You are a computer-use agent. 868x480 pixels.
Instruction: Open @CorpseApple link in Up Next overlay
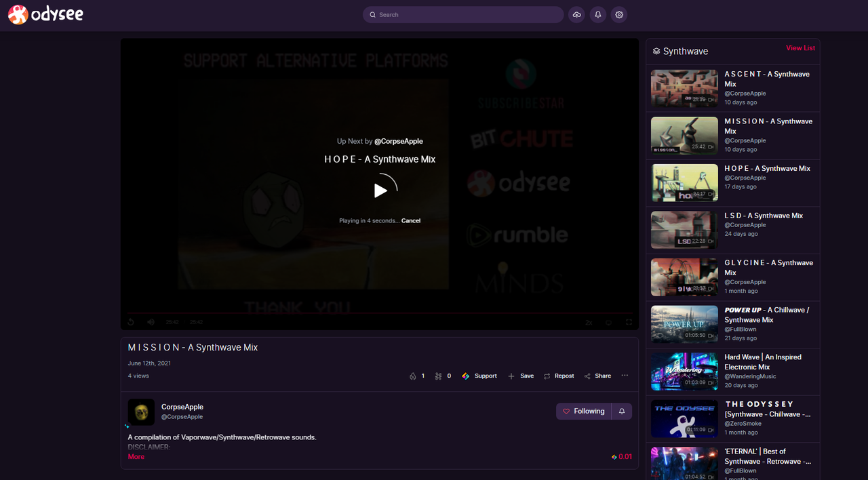click(x=399, y=141)
